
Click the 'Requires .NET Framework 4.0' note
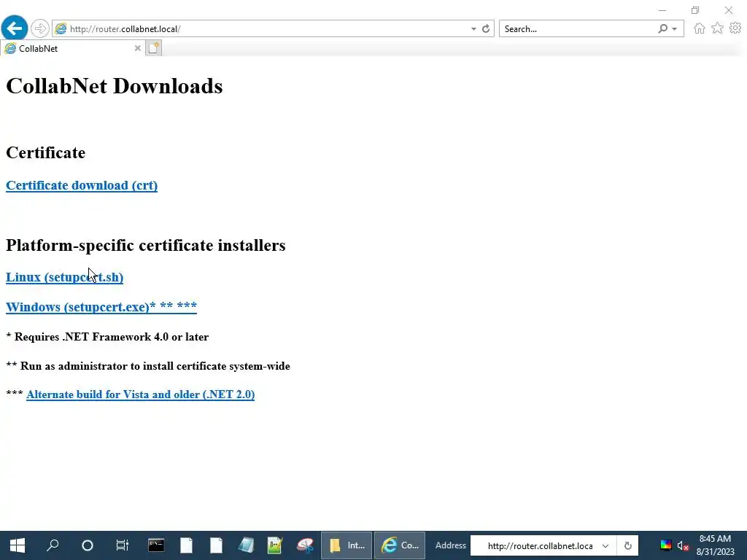click(107, 337)
